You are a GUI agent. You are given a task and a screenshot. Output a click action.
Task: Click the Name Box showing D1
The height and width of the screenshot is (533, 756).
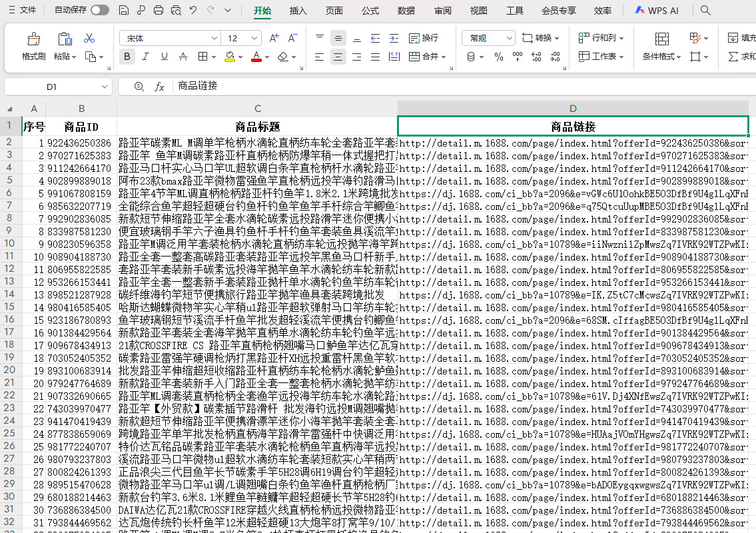click(x=51, y=87)
